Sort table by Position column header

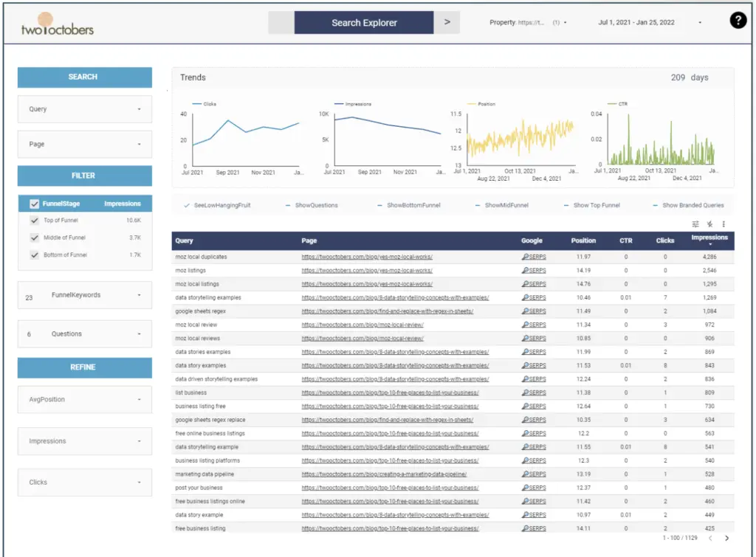(583, 241)
